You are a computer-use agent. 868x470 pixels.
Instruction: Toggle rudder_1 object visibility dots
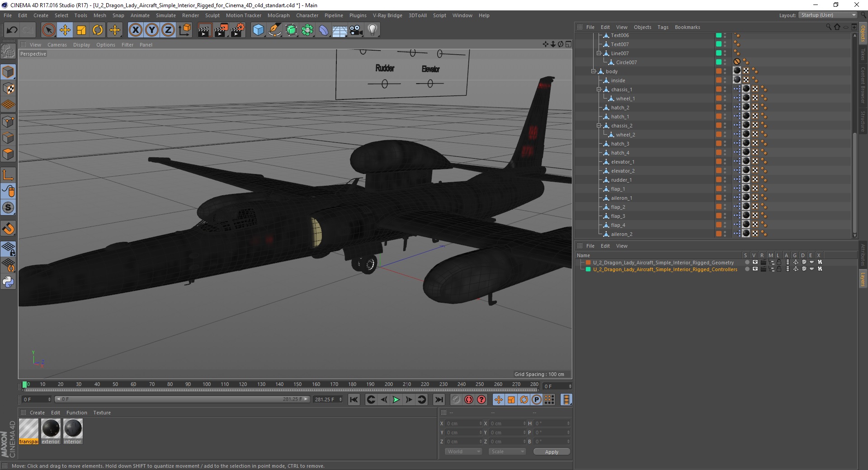pos(725,180)
